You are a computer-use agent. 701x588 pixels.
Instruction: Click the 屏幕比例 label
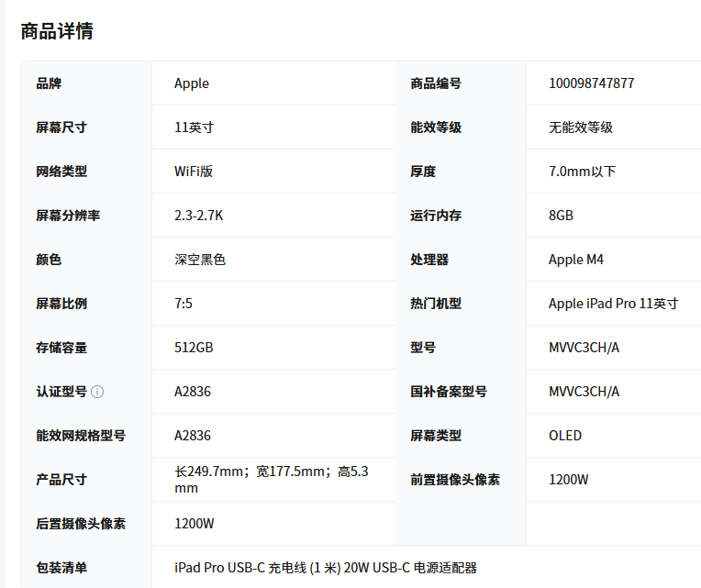point(61,304)
